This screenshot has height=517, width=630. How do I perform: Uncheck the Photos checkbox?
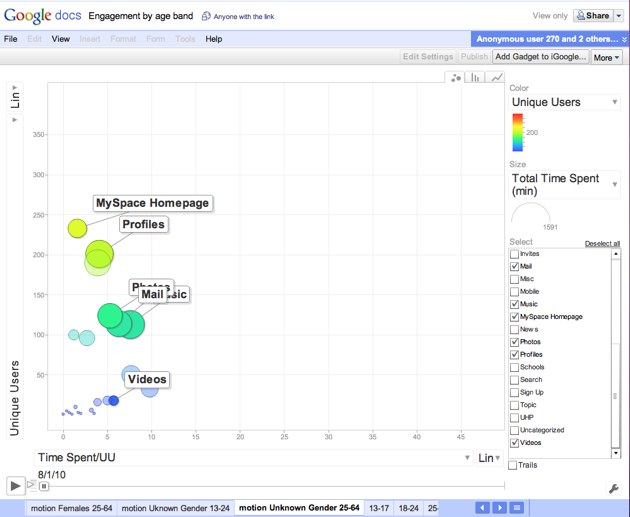coord(514,342)
